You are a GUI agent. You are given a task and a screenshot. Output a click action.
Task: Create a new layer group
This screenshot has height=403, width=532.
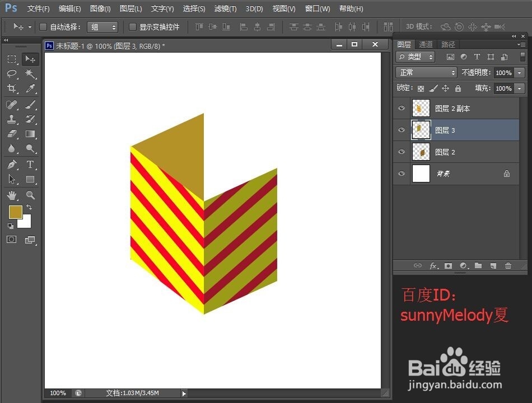click(x=478, y=266)
